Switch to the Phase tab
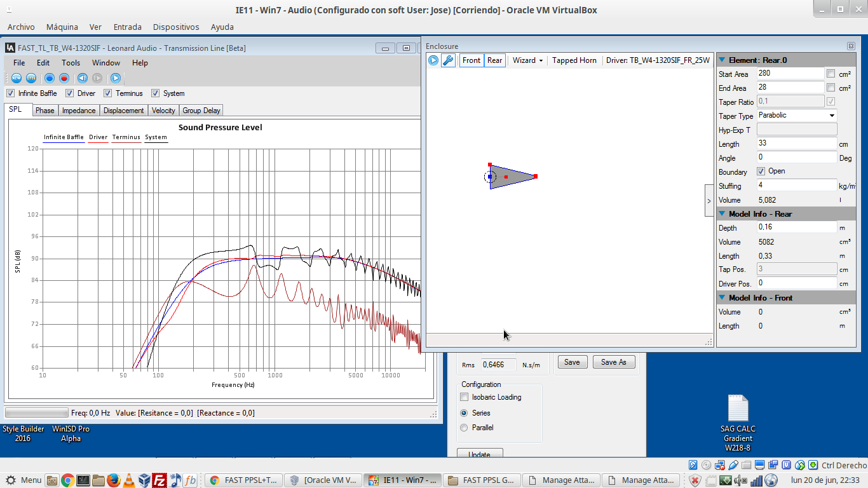 [x=45, y=111]
